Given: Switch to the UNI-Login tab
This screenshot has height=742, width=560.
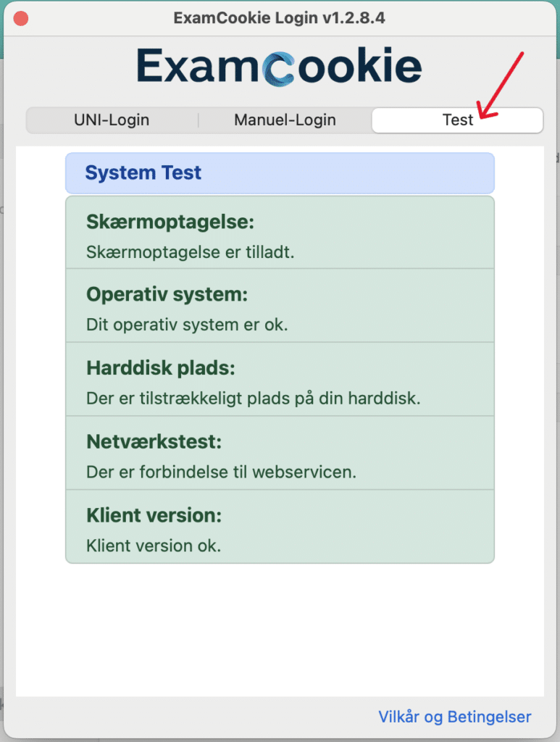Looking at the screenshot, I should [x=112, y=120].
